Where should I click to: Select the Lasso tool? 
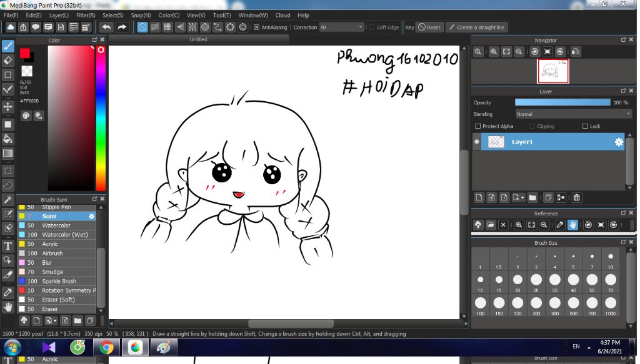click(x=7, y=185)
